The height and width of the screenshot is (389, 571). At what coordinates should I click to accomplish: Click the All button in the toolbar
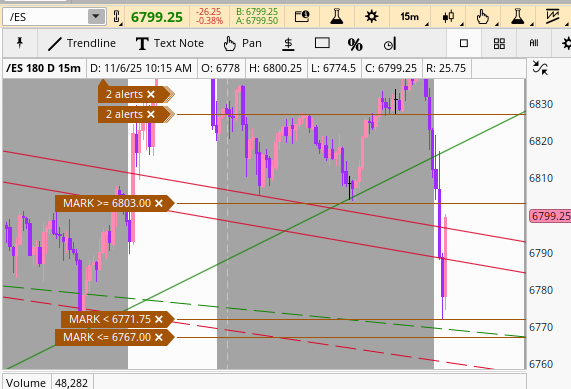[534, 43]
